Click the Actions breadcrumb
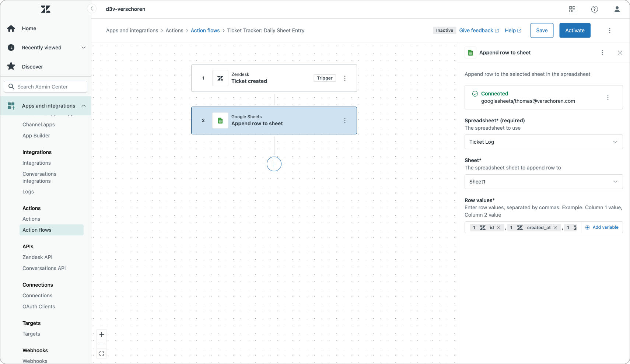Image resolution: width=630 pixels, height=364 pixels. click(x=174, y=31)
